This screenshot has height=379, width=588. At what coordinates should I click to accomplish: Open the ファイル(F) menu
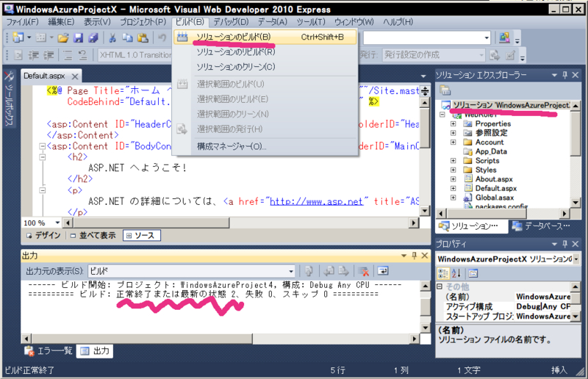(23, 22)
